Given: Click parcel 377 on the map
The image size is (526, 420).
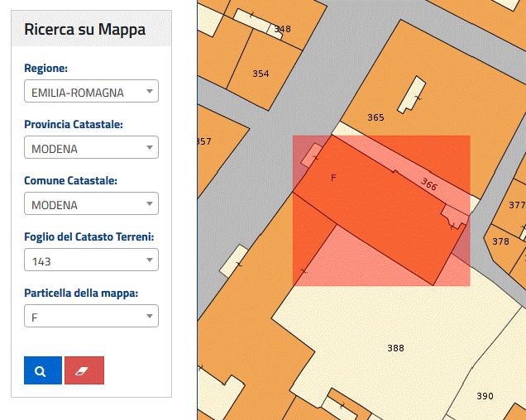Looking at the screenshot, I should coord(516,205).
